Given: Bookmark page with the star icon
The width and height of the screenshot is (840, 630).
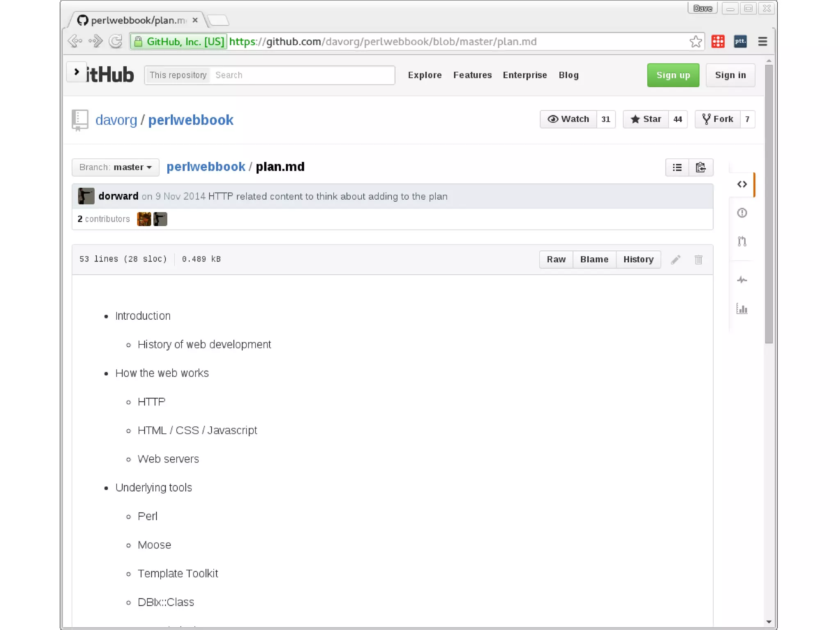Looking at the screenshot, I should [x=695, y=41].
